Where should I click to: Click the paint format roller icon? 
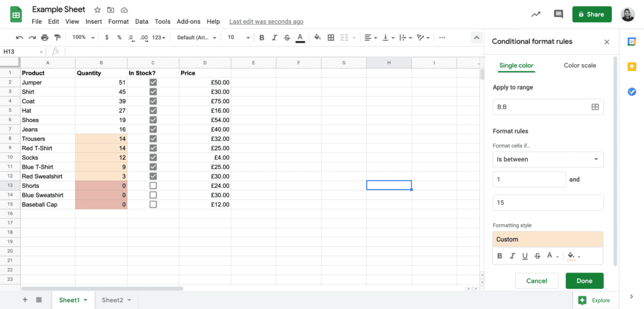coord(58,38)
